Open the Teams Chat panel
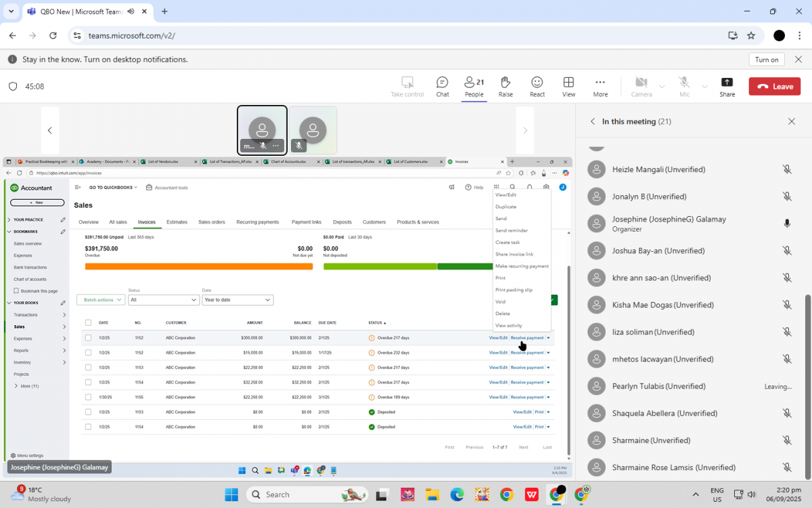812x508 pixels. tap(442, 86)
